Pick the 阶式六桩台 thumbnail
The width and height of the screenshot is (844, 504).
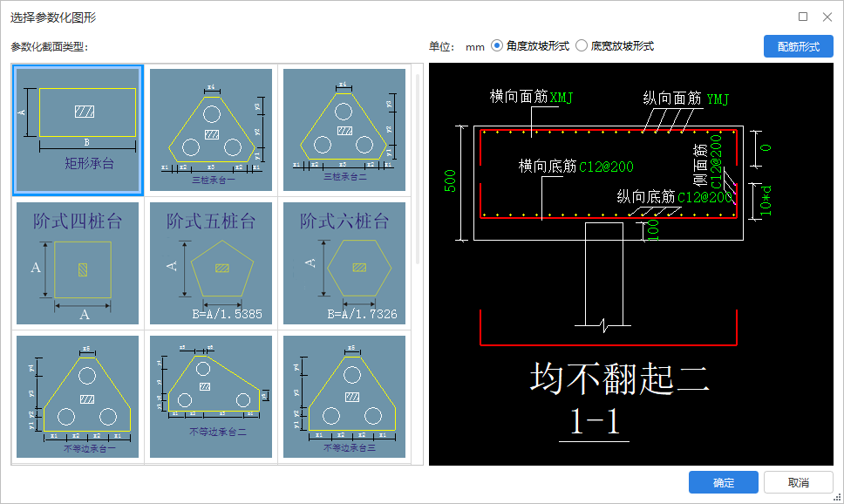pyautogui.click(x=344, y=263)
